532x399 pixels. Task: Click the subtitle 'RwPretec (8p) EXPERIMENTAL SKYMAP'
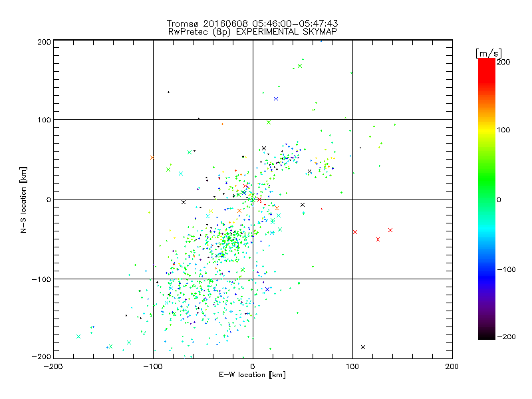[x=253, y=31]
